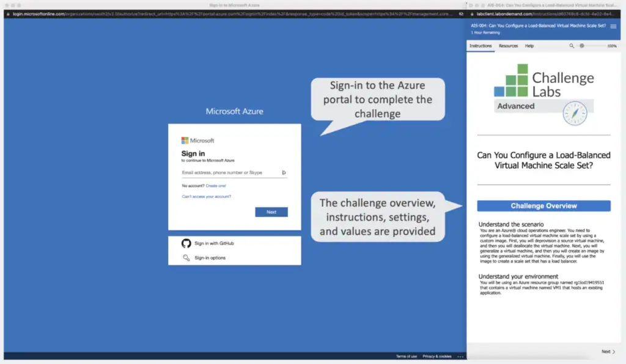
Task: Switch to the Instructions tab
Action: 481,46
